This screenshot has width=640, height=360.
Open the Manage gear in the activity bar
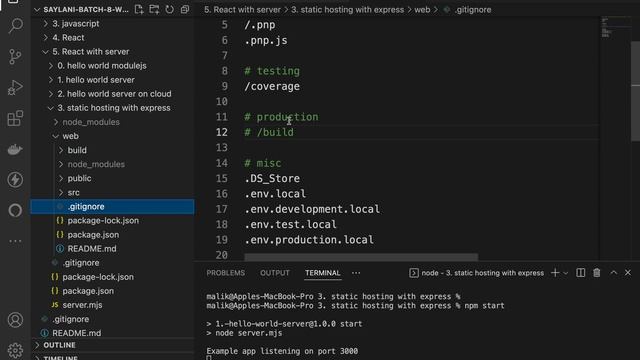pos(16,350)
